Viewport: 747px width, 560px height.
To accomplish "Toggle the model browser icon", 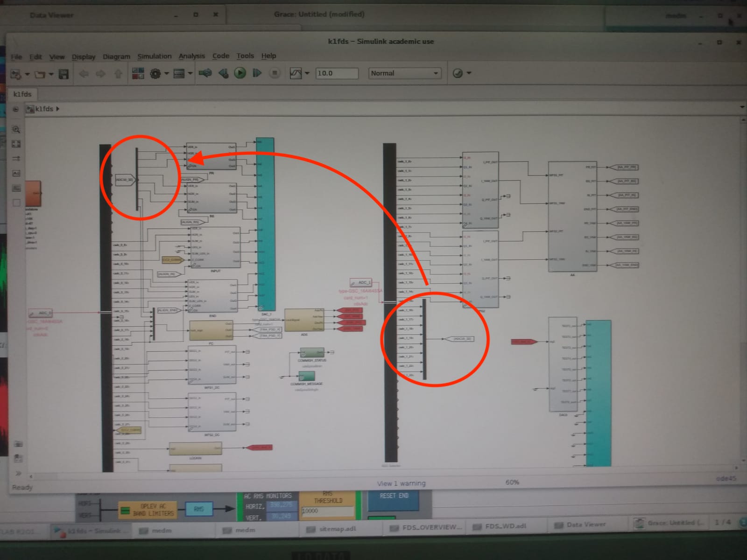I will (15, 109).
